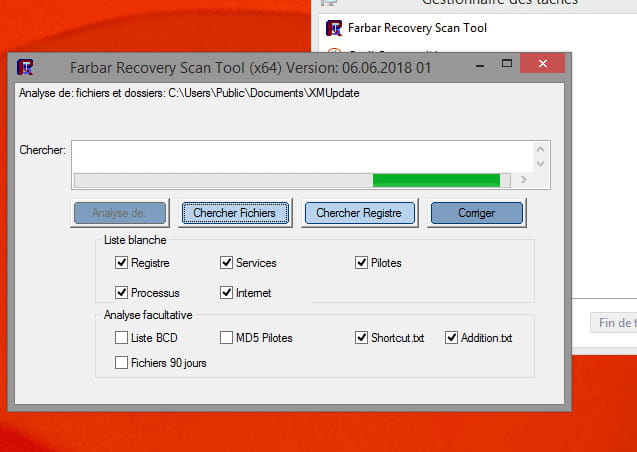This screenshot has height=452, width=637.
Task: Click inside the Chercher search field
Action: 303,157
